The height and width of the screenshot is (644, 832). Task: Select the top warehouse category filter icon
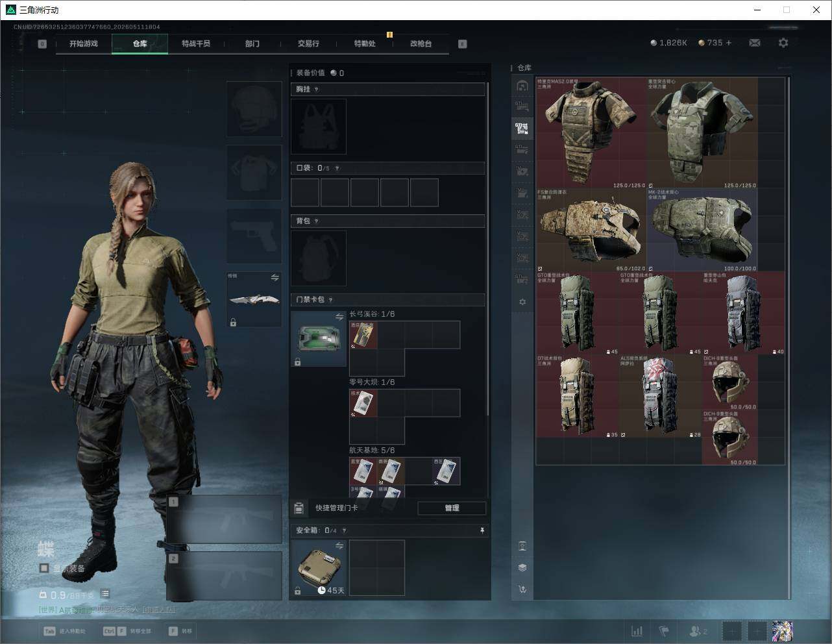coord(522,86)
